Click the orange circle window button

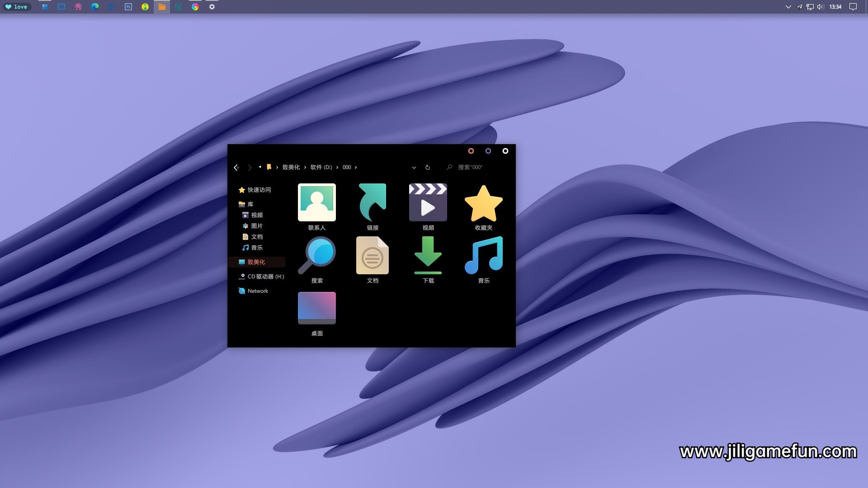click(x=471, y=151)
